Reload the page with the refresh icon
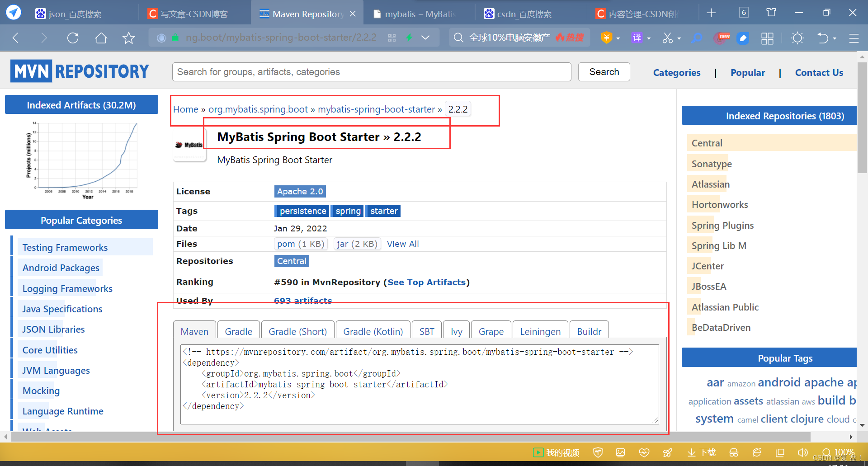Image resolution: width=868 pixels, height=466 pixels. click(x=73, y=38)
